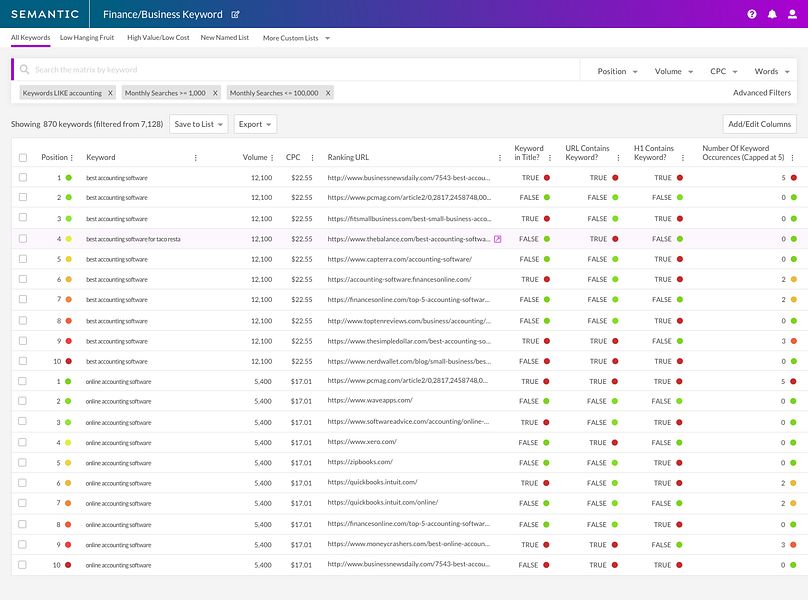This screenshot has width=808, height=600.
Task: Check the box for the zipbooks.com row
Action: click(22, 462)
